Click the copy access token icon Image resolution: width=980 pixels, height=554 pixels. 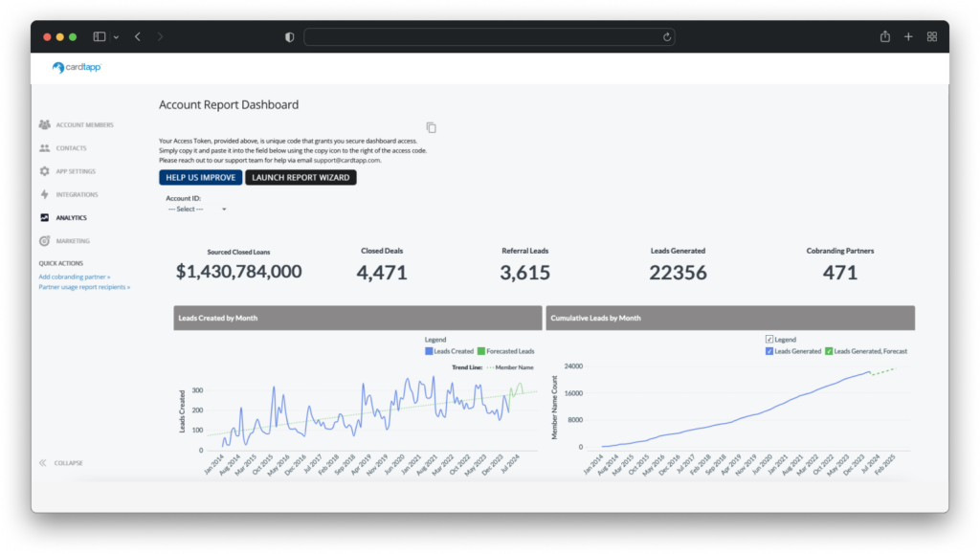(430, 126)
